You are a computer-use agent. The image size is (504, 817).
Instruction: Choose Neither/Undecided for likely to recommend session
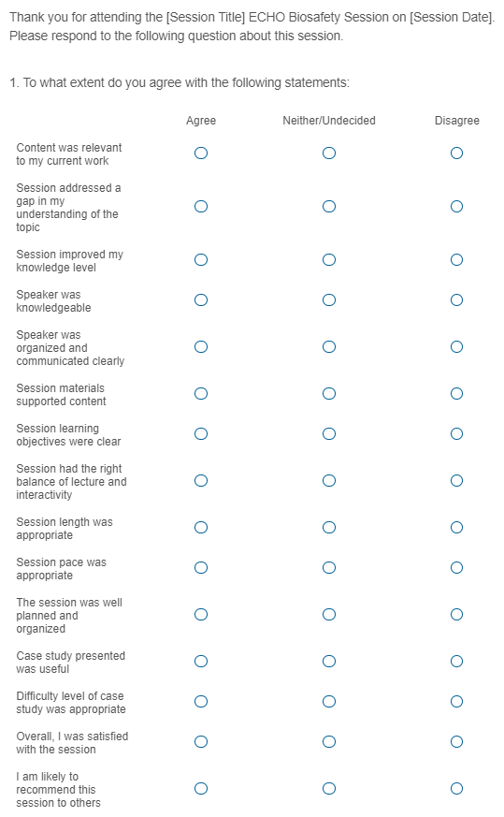click(329, 789)
